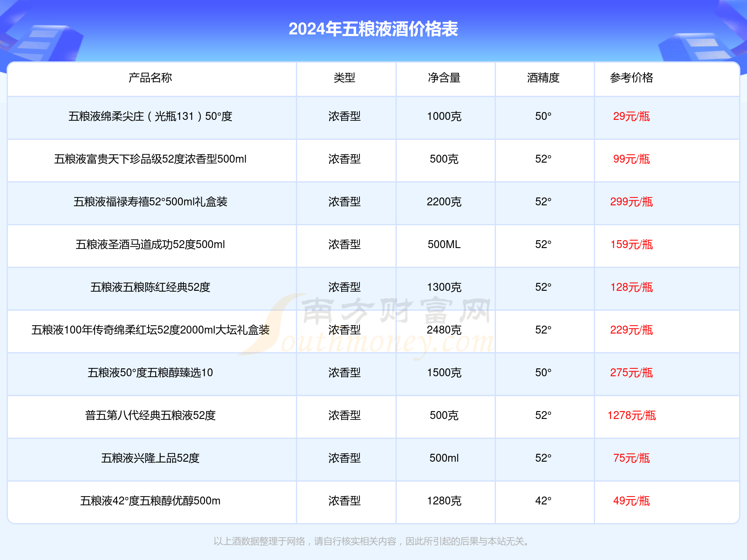Click the 275元/瓶 price
The image size is (747, 560).
click(x=632, y=373)
